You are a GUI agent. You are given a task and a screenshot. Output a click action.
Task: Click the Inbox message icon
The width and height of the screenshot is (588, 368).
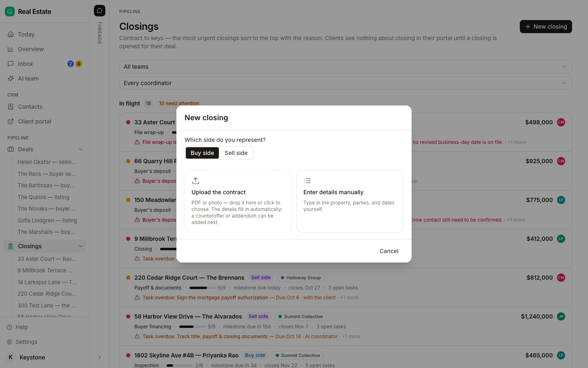click(x=11, y=64)
